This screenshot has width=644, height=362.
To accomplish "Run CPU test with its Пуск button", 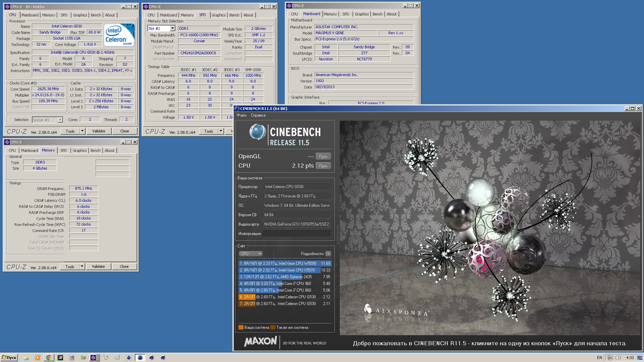I will point(323,166).
